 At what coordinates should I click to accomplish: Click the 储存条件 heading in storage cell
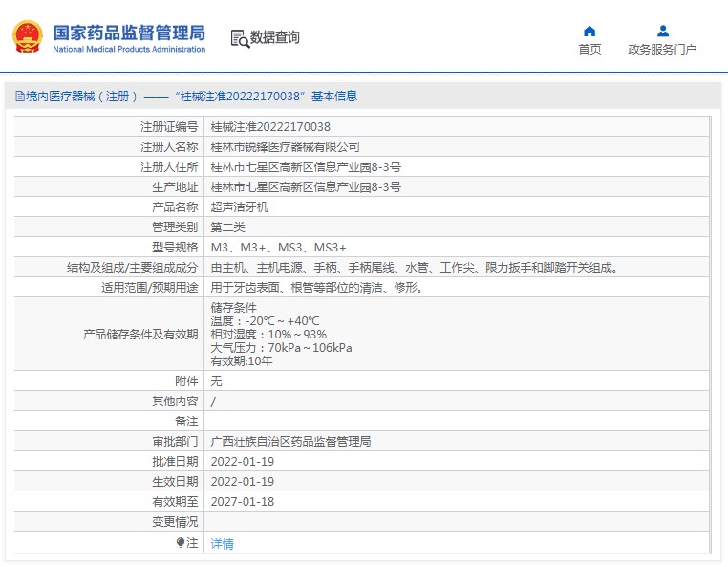[233, 308]
